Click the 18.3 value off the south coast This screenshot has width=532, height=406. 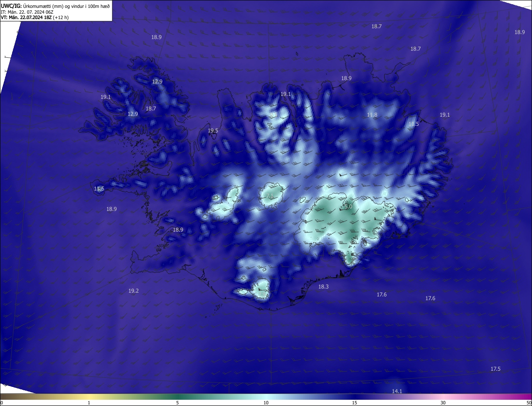(x=323, y=287)
